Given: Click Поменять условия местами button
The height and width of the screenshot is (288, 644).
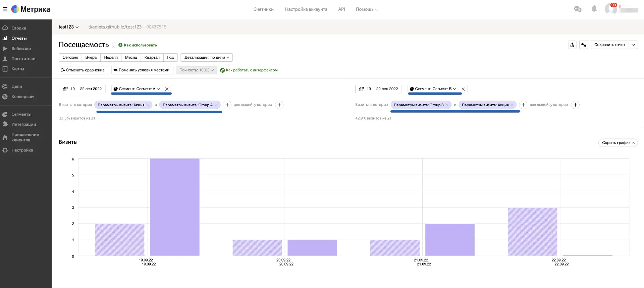Looking at the screenshot, I should pos(141,70).
